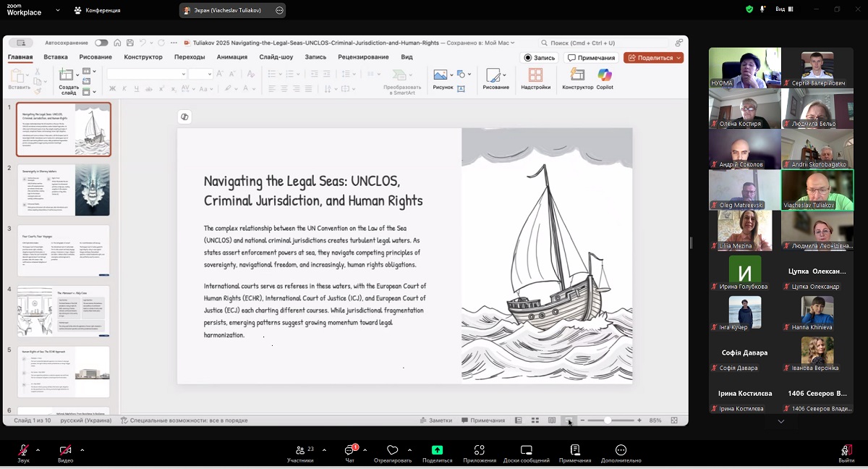
Task: Click the zoom slider in status bar
Action: click(608, 421)
